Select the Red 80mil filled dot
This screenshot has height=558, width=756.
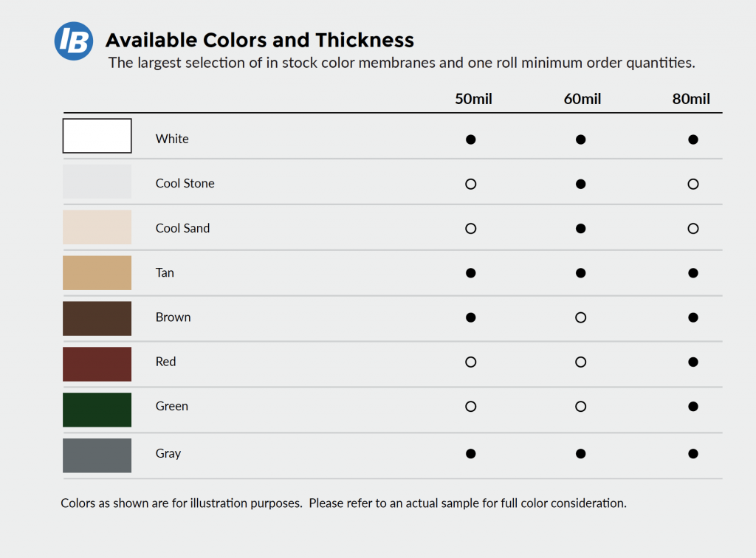point(693,362)
